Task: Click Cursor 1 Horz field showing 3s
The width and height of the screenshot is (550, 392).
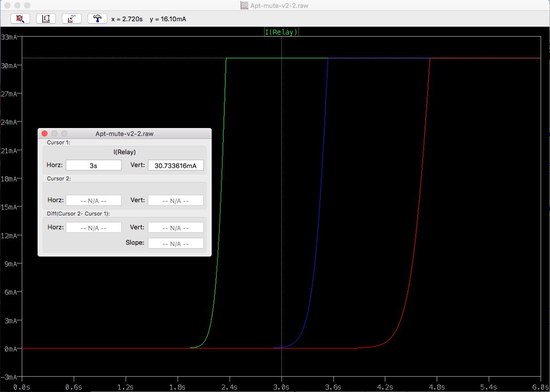Action: tap(93, 165)
